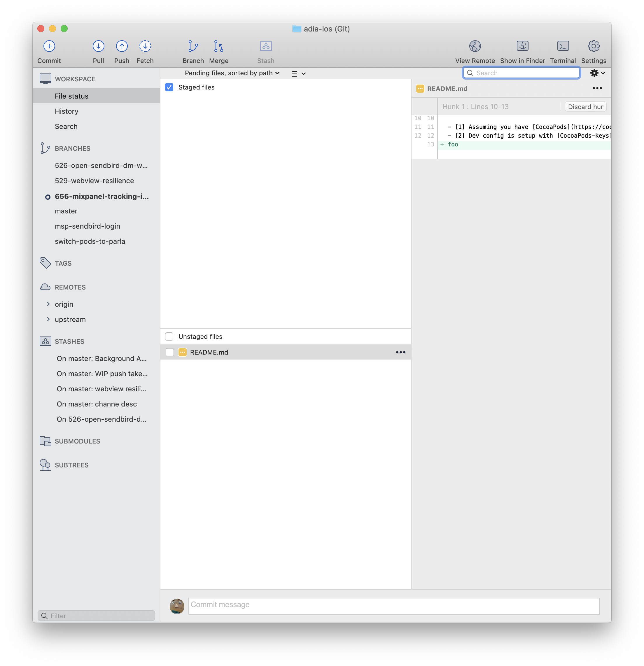Image resolution: width=644 pixels, height=666 pixels.
Task: Select File status in Workspace
Action: 96,96
